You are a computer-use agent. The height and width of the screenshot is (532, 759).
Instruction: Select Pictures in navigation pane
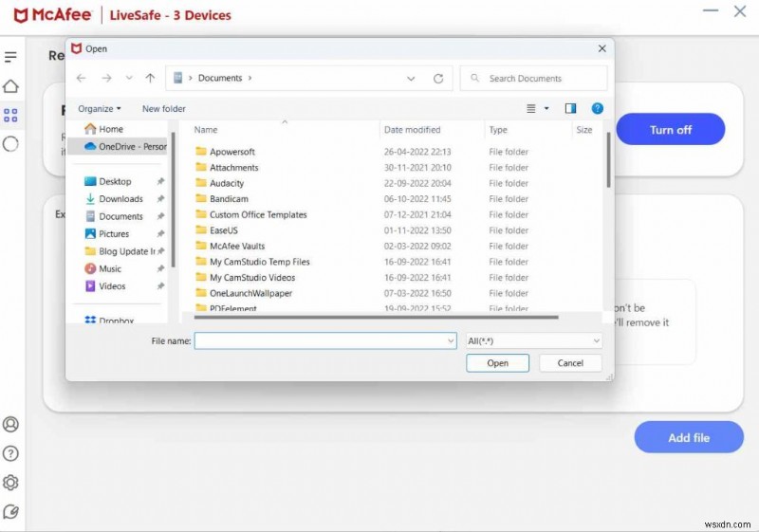tap(114, 233)
